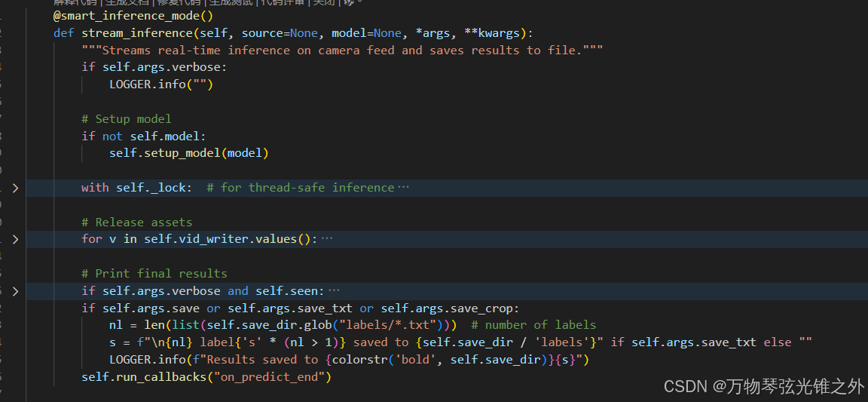Click the 'def' keyword

click(63, 33)
